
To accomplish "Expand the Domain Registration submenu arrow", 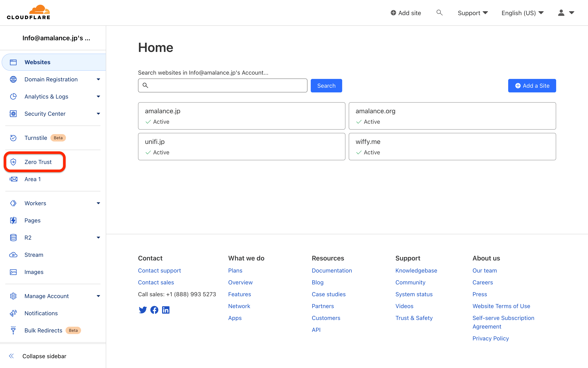I will click(x=98, y=79).
